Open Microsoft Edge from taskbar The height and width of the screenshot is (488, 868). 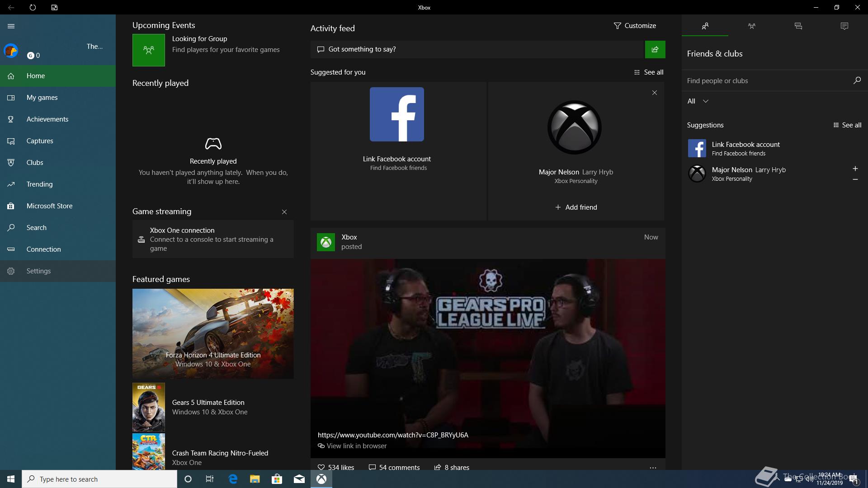pyautogui.click(x=233, y=479)
